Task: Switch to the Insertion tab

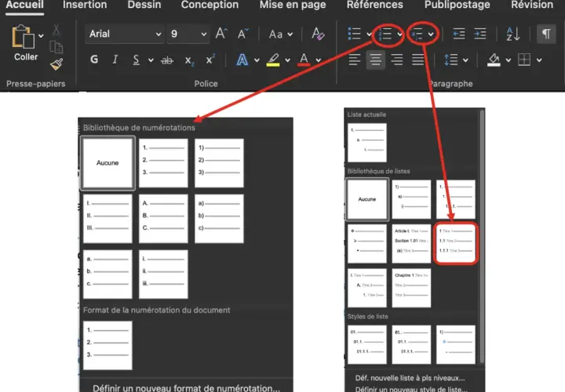Action: pos(85,5)
